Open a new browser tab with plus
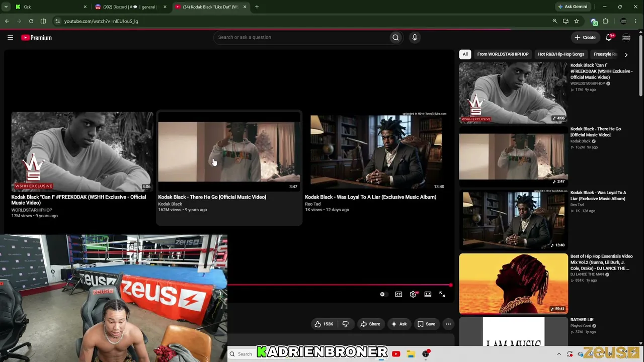Image resolution: width=644 pixels, height=362 pixels. click(x=257, y=7)
